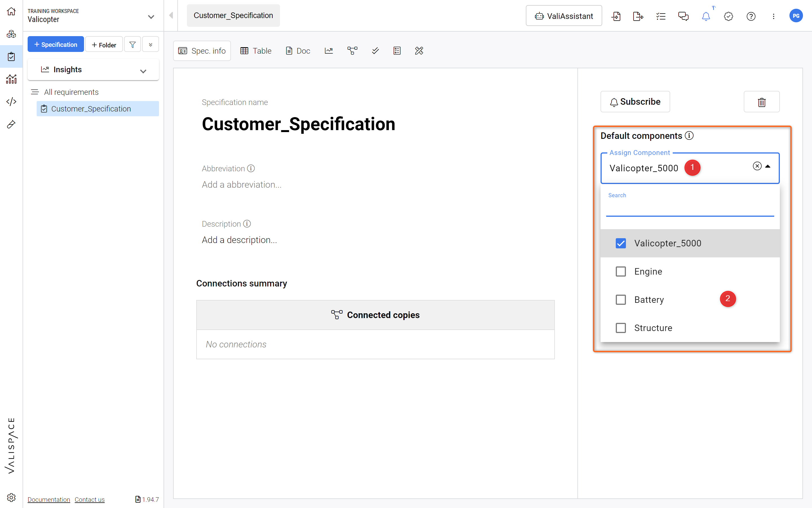Screen dimensions: 812x508
Task: Open the Scripting code brackets icon
Action: (11, 102)
